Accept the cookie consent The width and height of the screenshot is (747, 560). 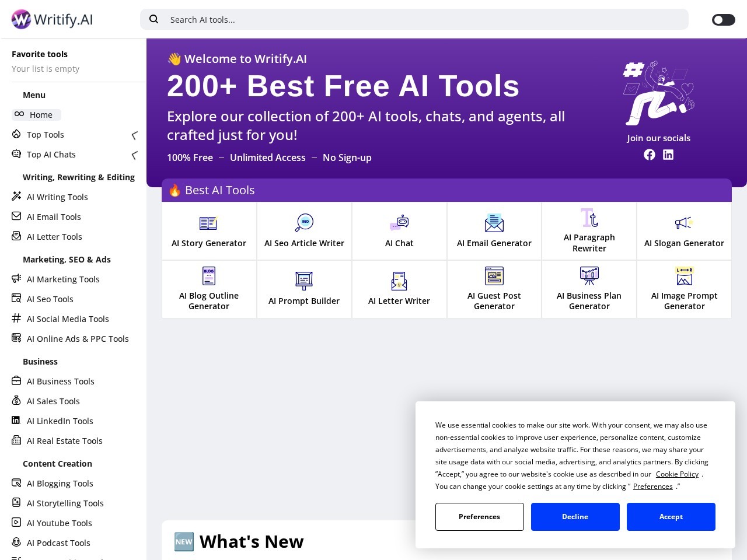671,516
